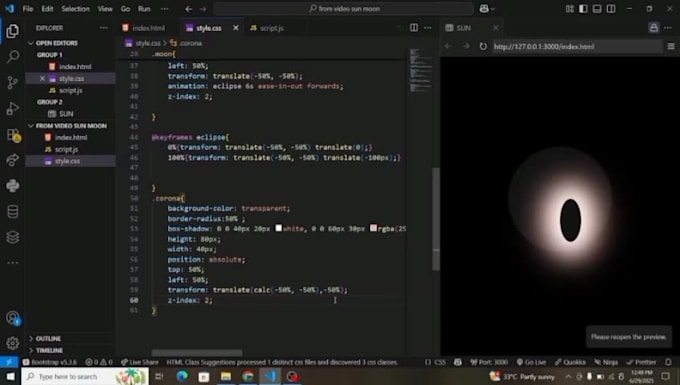680x385 pixels.
Task: Open the notifications bell
Action: [x=668, y=362]
